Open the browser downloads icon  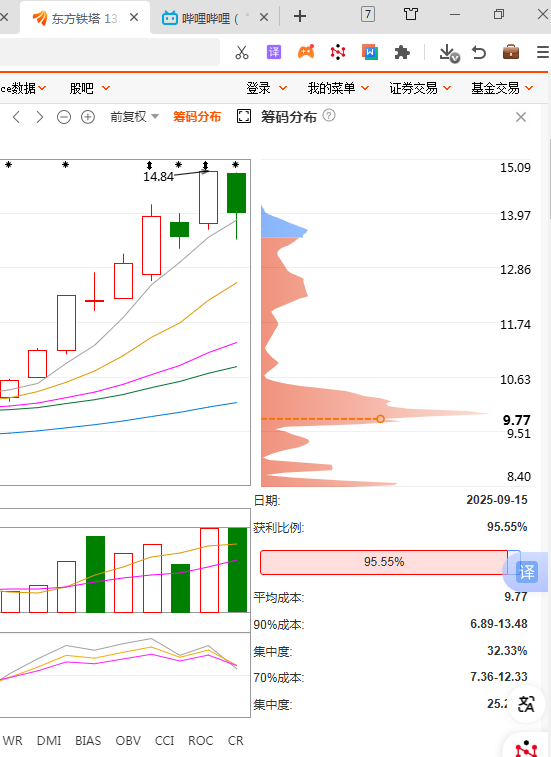(x=449, y=53)
